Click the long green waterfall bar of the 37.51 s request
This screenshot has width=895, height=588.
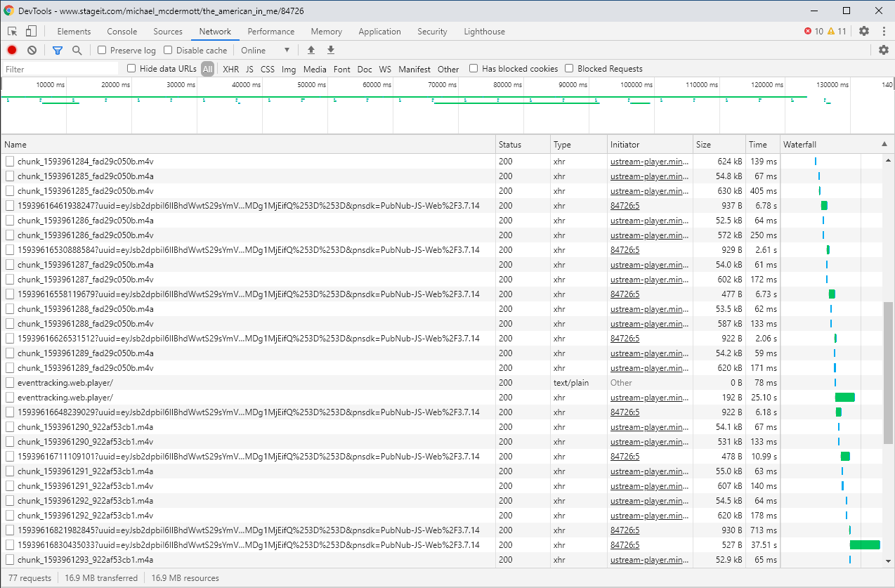point(864,545)
